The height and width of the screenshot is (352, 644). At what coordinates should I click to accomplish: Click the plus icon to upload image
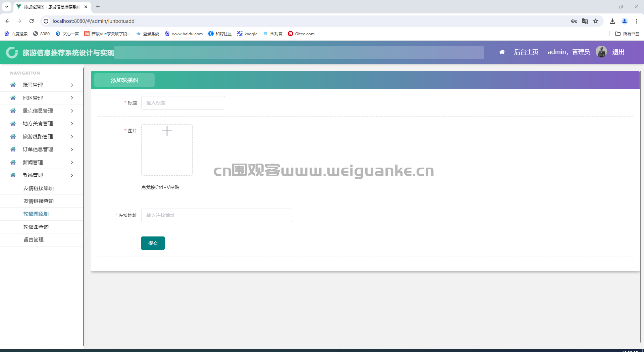click(167, 131)
